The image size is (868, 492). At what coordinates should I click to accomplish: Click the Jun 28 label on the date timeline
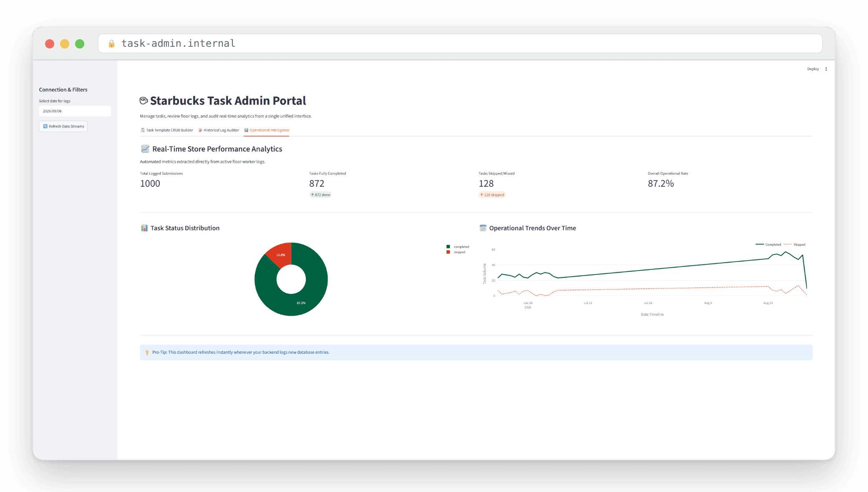coord(528,303)
